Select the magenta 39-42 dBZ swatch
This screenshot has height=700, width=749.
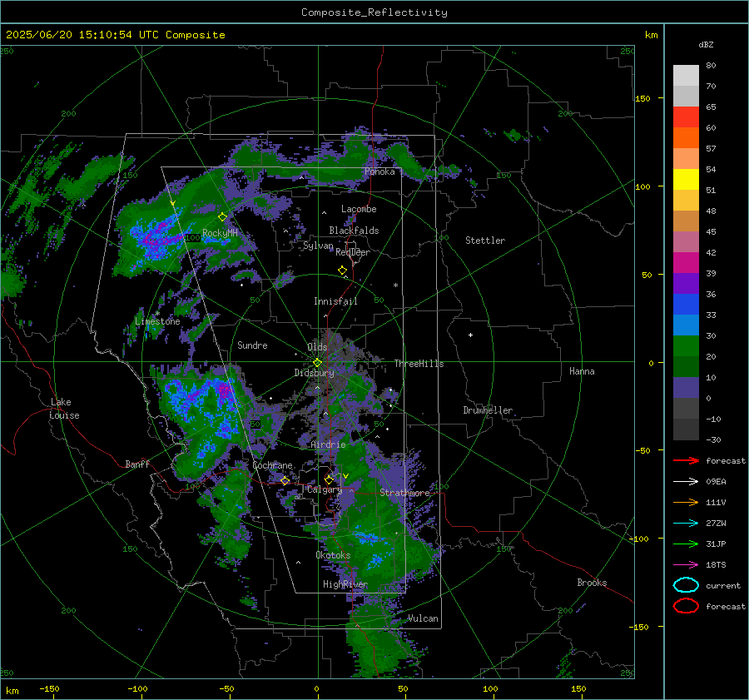coord(686,263)
